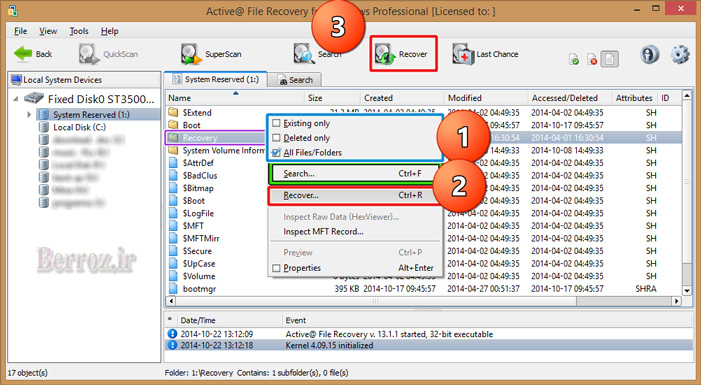Click the blank document toolbar icon
Screen dimensions: 701x385
click(x=610, y=59)
